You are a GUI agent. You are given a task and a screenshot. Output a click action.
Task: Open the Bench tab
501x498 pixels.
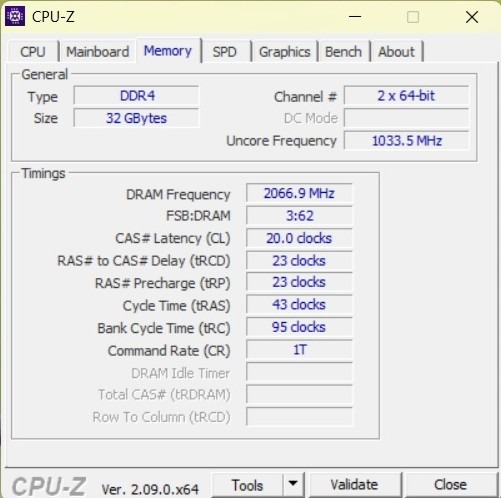coord(343,52)
